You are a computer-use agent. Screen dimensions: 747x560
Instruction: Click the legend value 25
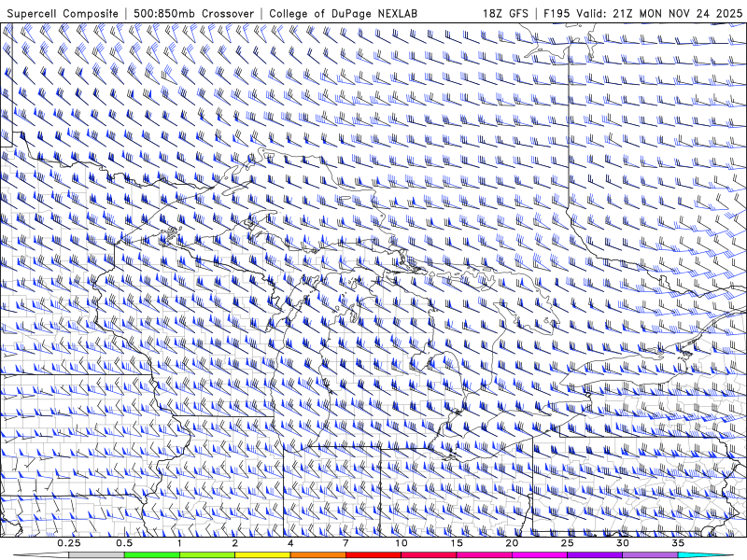pos(568,543)
